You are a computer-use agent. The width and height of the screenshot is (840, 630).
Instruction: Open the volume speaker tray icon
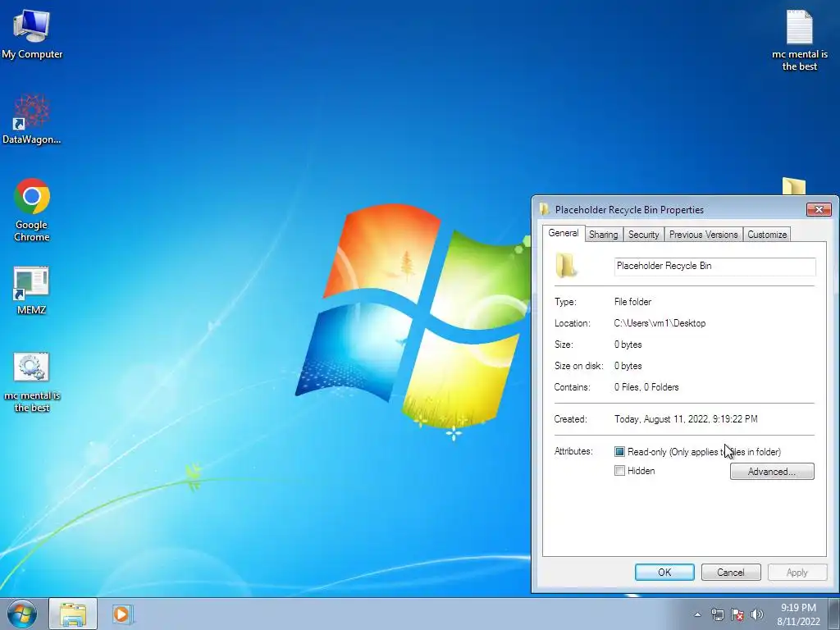[757, 614]
